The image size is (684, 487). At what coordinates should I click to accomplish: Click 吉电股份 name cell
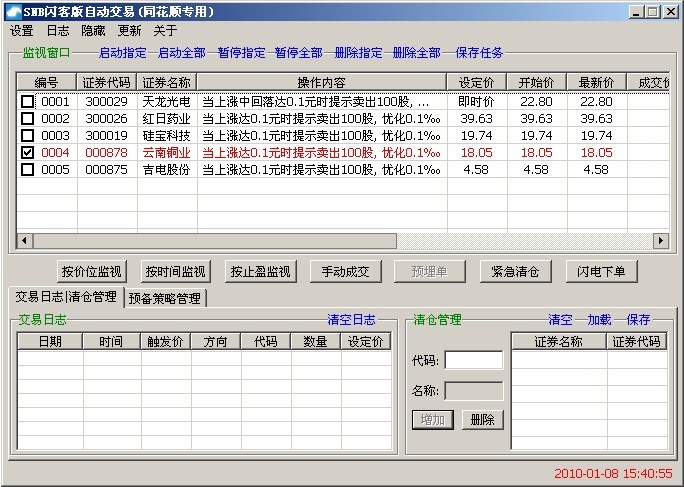[166, 170]
